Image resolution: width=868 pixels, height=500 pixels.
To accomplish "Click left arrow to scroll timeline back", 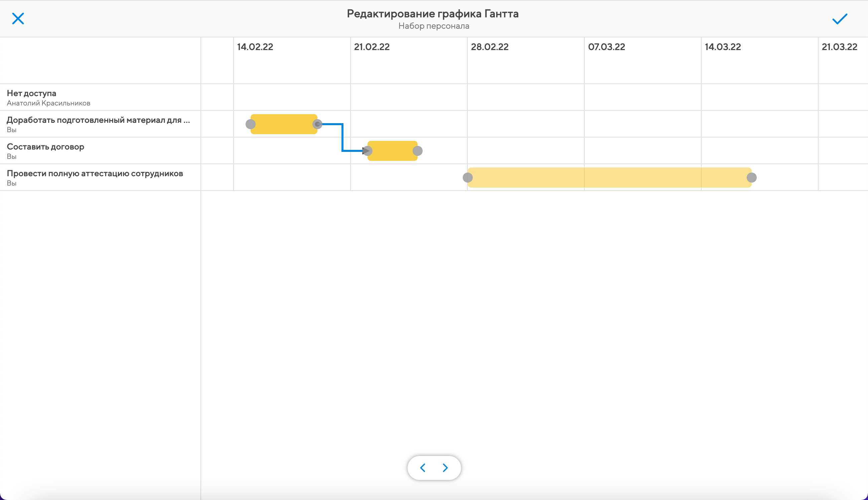I will 423,468.
